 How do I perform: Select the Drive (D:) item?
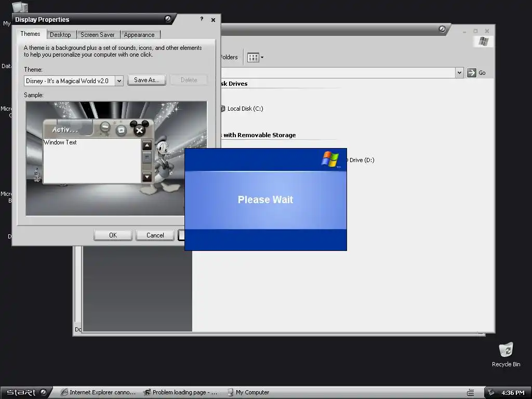pos(361,160)
